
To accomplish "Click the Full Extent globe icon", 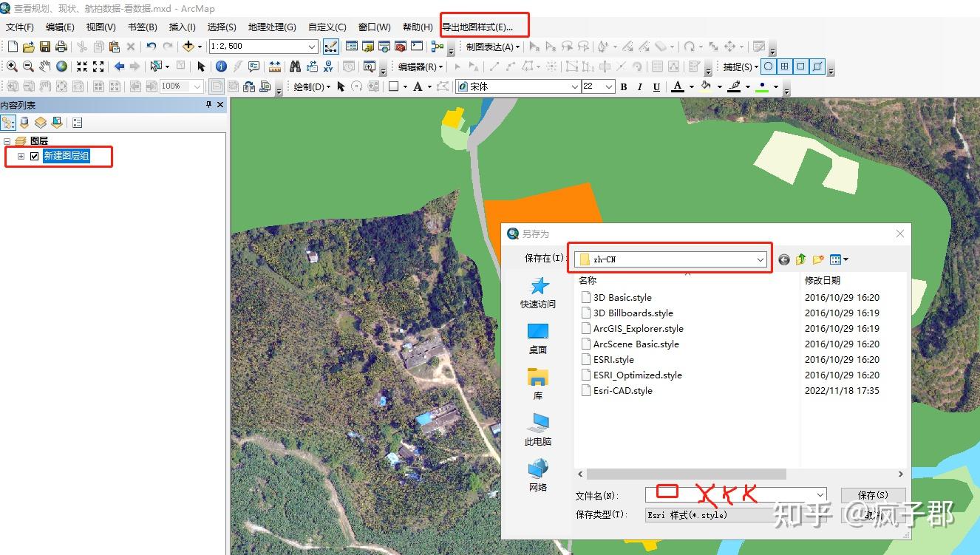I will (x=63, y=68).
